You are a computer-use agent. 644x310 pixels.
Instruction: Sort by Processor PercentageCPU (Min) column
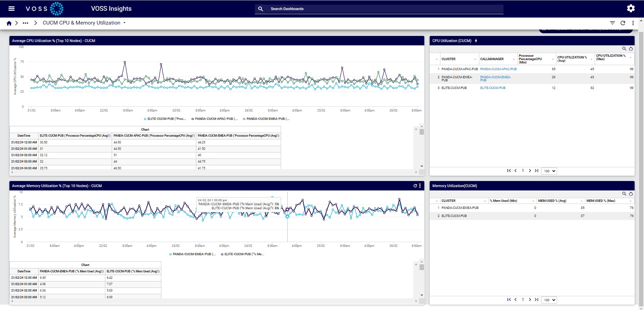tap(536, 59)
